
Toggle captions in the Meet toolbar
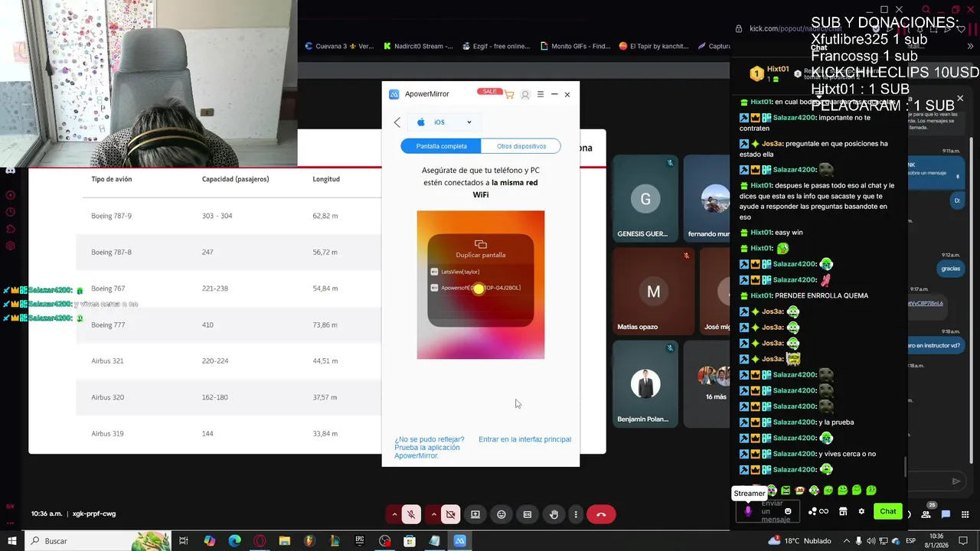coord(528,514)
